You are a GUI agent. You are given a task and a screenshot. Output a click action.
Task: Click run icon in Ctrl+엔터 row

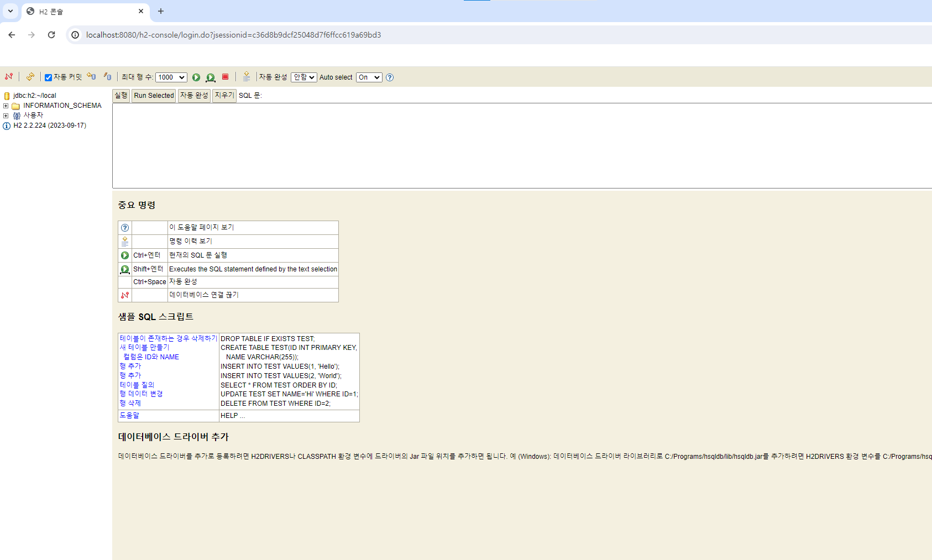click(125, 255)
